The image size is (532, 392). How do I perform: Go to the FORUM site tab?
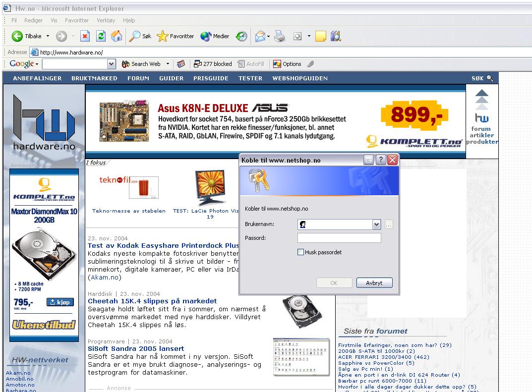coord(138,78)
